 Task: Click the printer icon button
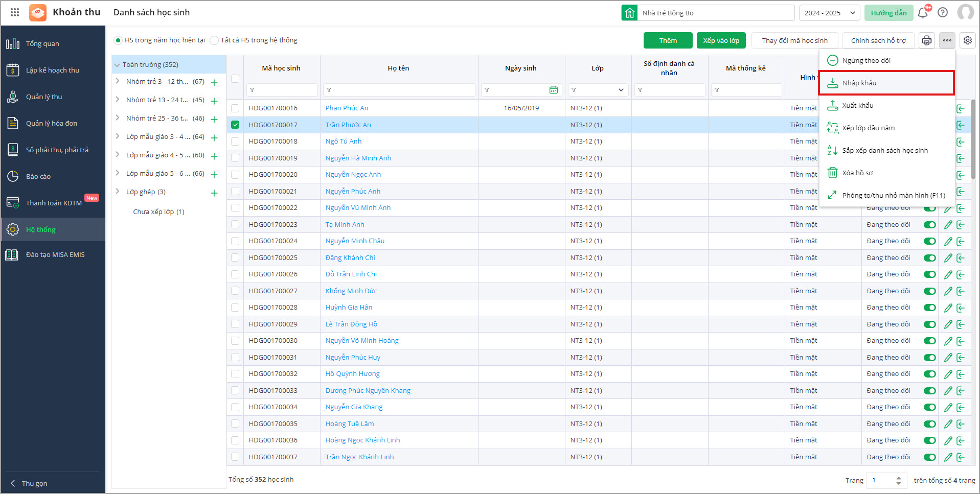click(927, 40)
